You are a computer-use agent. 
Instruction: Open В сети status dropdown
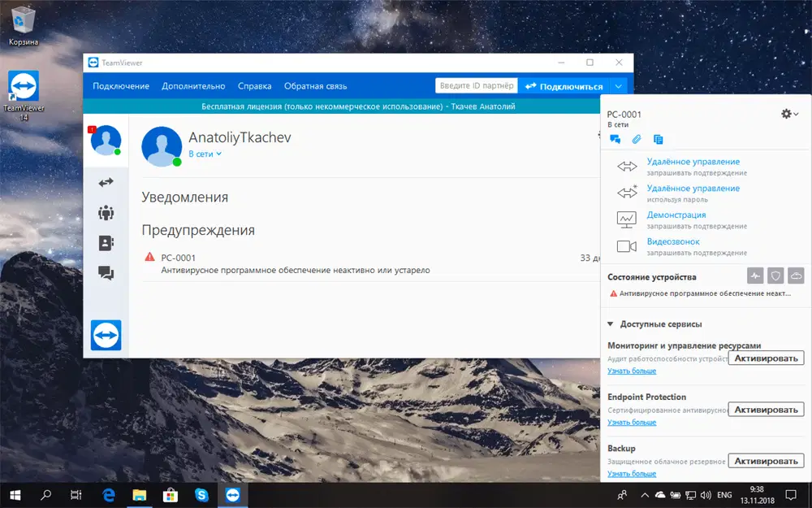pos(205,154)
